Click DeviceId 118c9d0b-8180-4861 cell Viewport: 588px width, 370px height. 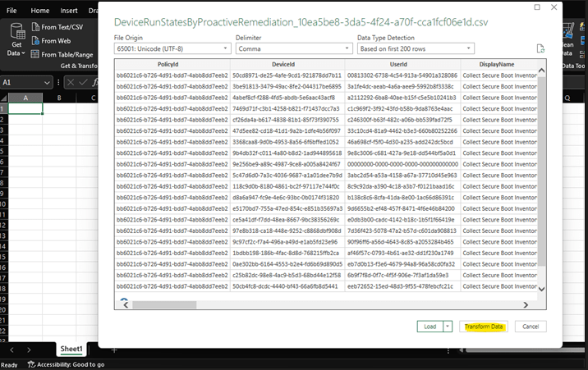coord(287,186)
